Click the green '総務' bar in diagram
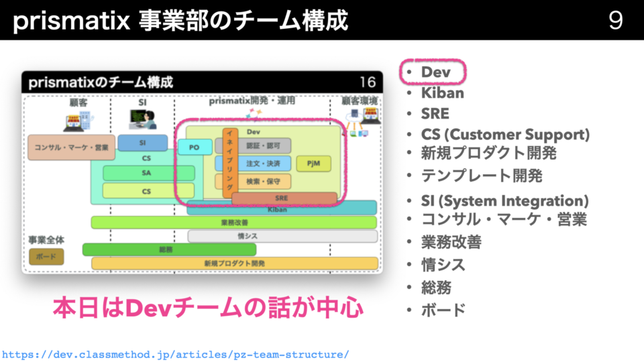Screen dimensions: 644x362 [x=169, y=249]
